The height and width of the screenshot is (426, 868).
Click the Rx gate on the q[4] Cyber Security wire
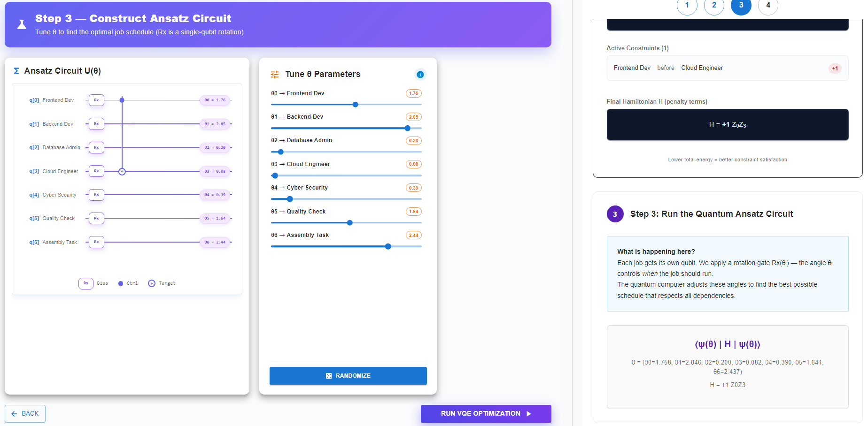(96, 195)
